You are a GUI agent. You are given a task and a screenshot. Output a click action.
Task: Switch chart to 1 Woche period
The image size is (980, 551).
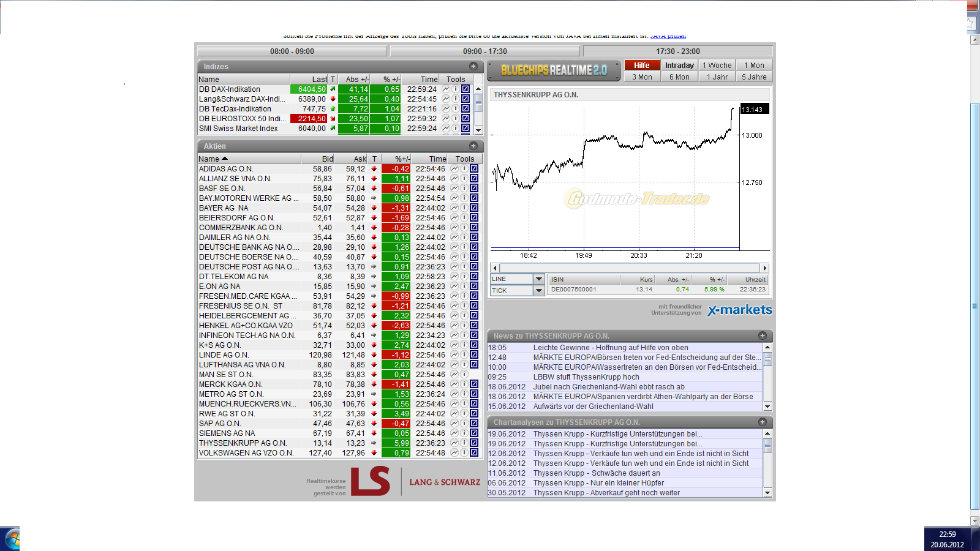pos(717,66)
